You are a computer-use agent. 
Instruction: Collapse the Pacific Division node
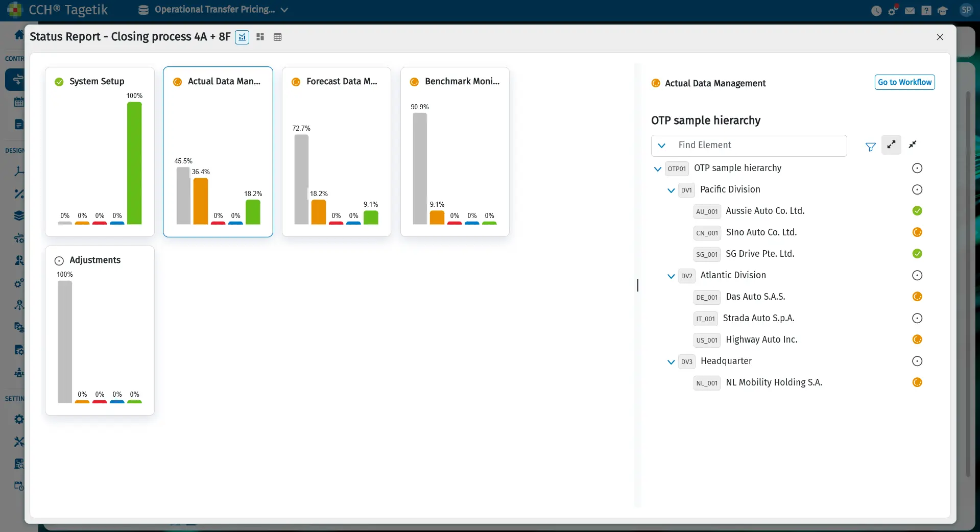coord(671,190)
